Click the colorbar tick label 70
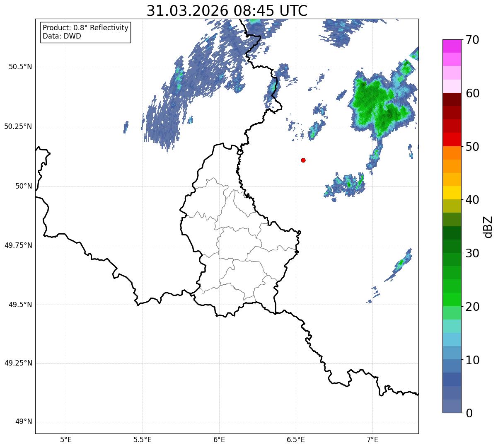 (472, 40)
